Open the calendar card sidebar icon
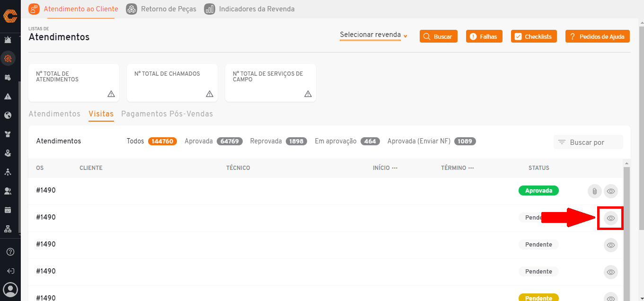644x301 pixels. coord(8,210)
